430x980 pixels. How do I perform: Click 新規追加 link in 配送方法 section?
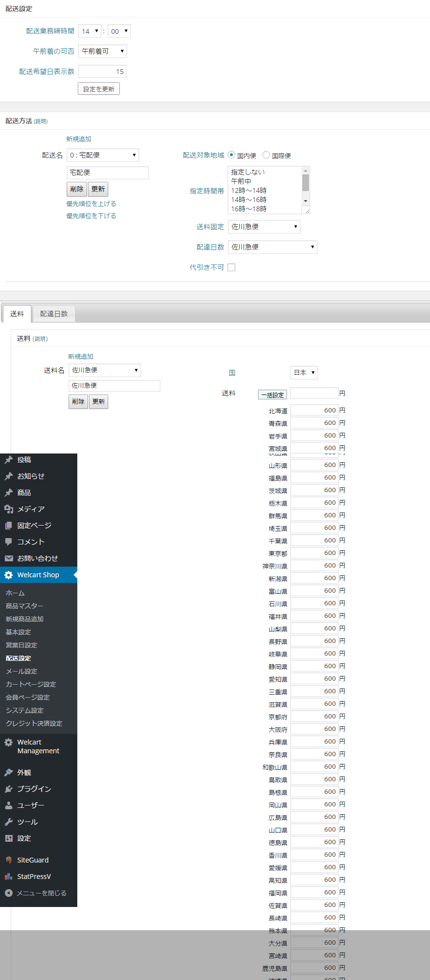(79, 139)
